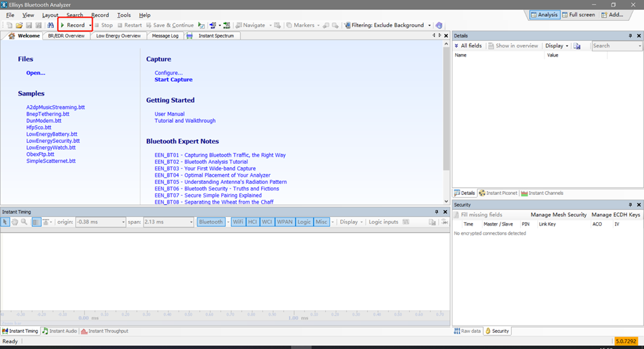
Task: Pin the Details panel
Action: click(x=630, y=36)
